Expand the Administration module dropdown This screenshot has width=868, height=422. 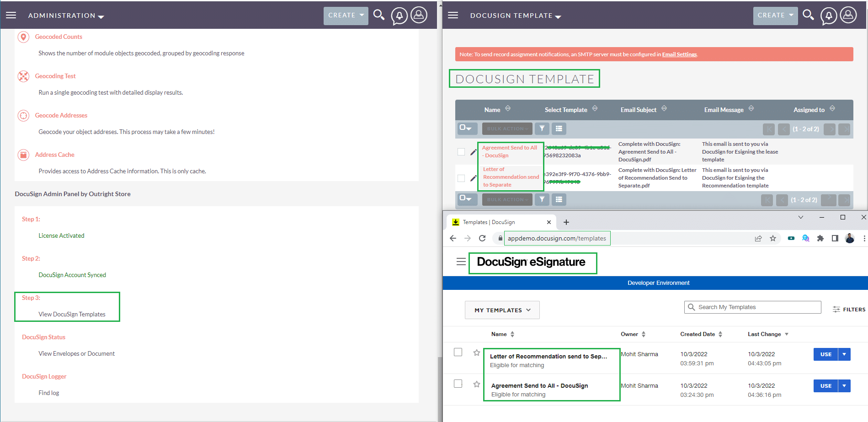point(66,16)
